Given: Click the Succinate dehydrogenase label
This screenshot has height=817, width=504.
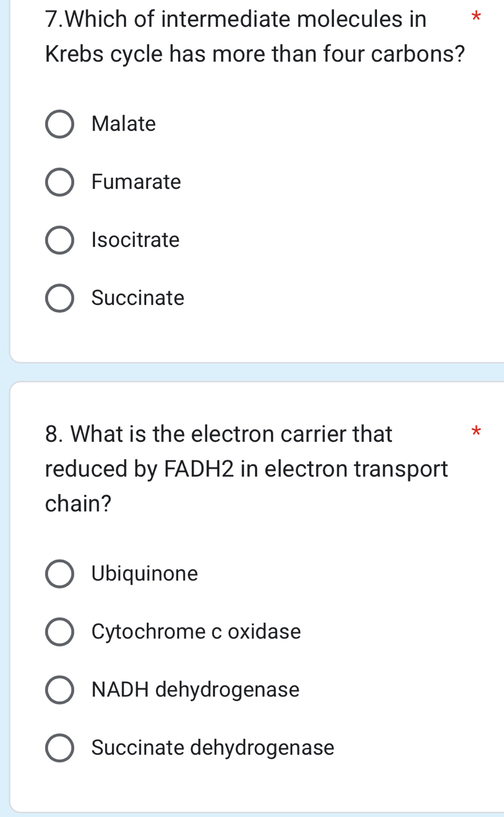Looking at the screenshot, I should [212, 747].
